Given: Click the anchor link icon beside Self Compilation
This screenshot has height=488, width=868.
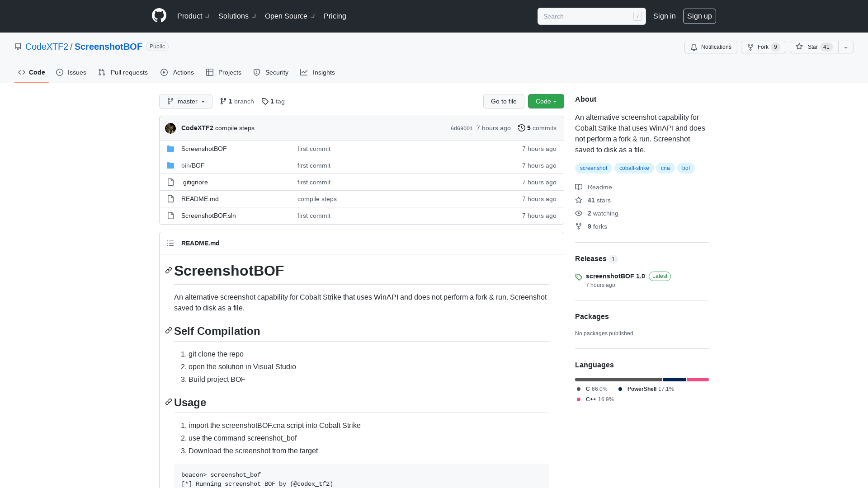Looking at the screenshot, I should (x=168, y=330).
